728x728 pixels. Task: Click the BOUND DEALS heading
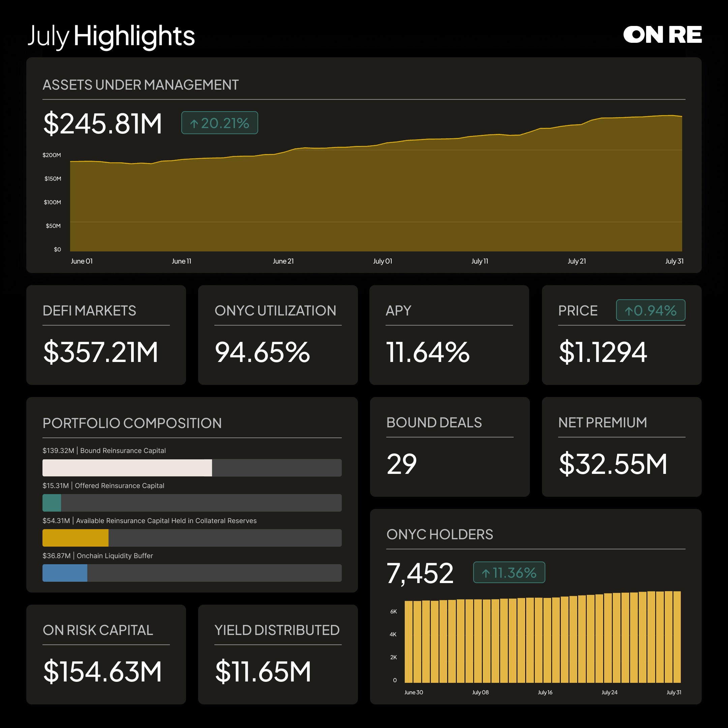434,422
